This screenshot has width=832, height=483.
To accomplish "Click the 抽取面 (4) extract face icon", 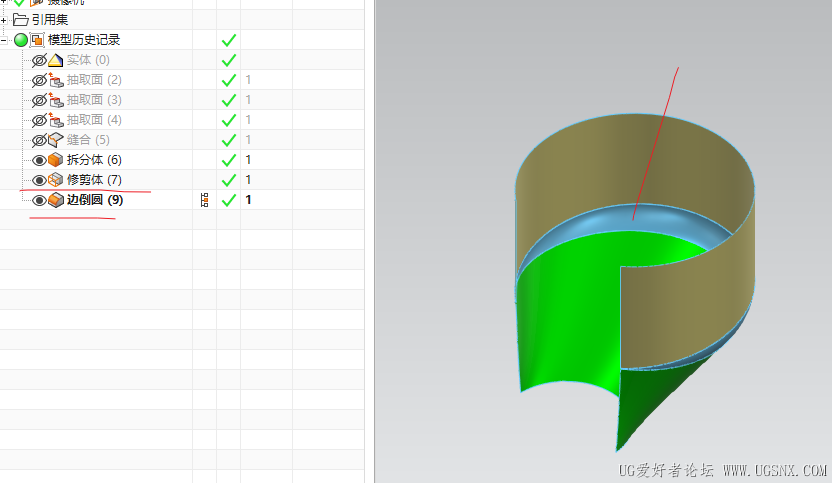I will [x=56, y=120].
